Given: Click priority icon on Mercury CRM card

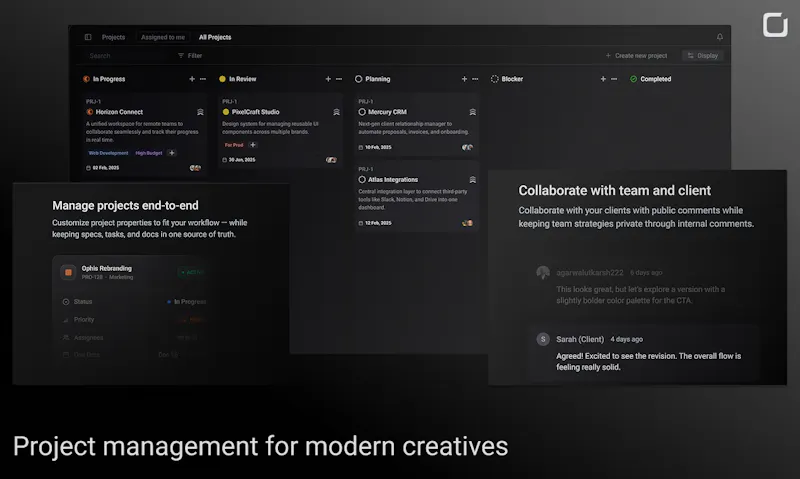Looking at the screenshot, I should 472,112.
